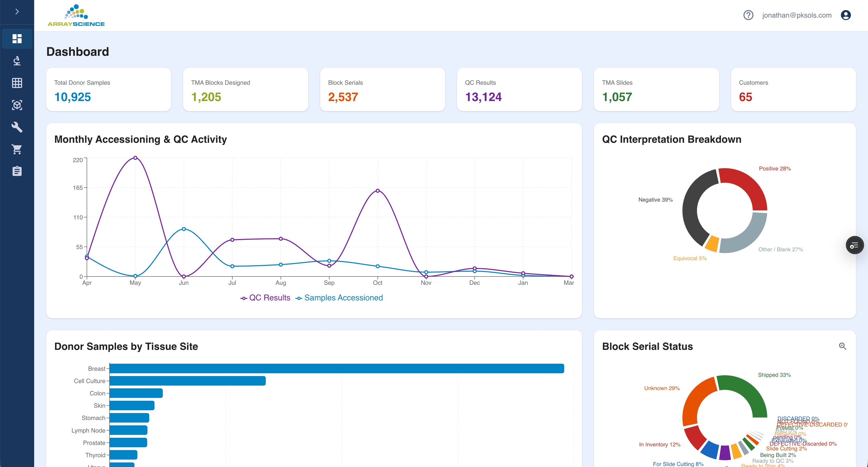868x467 pixels.
Task: Select the TMA grid icon in the sidebar
Action: coord(17,83)
